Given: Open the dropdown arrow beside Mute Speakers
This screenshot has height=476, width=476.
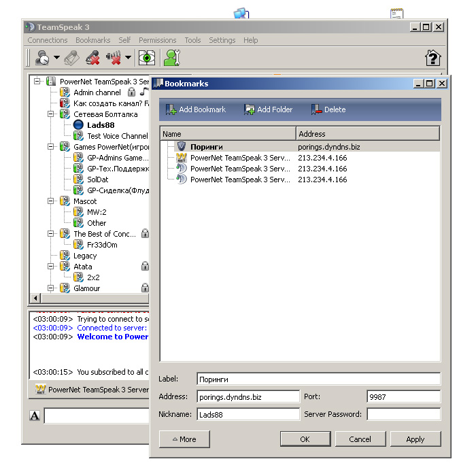Looking at the screenshot, I should click(x=128, y=57).
